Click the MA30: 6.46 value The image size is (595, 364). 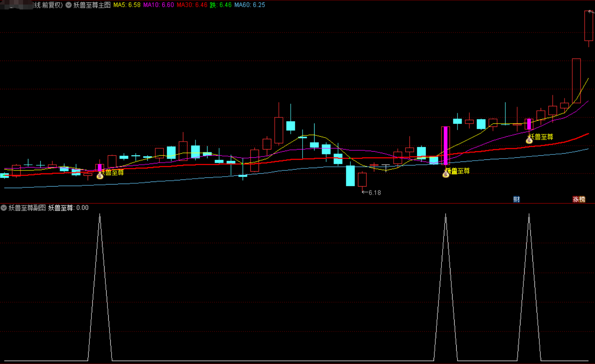pyautogui.click(x=192, y=5)
